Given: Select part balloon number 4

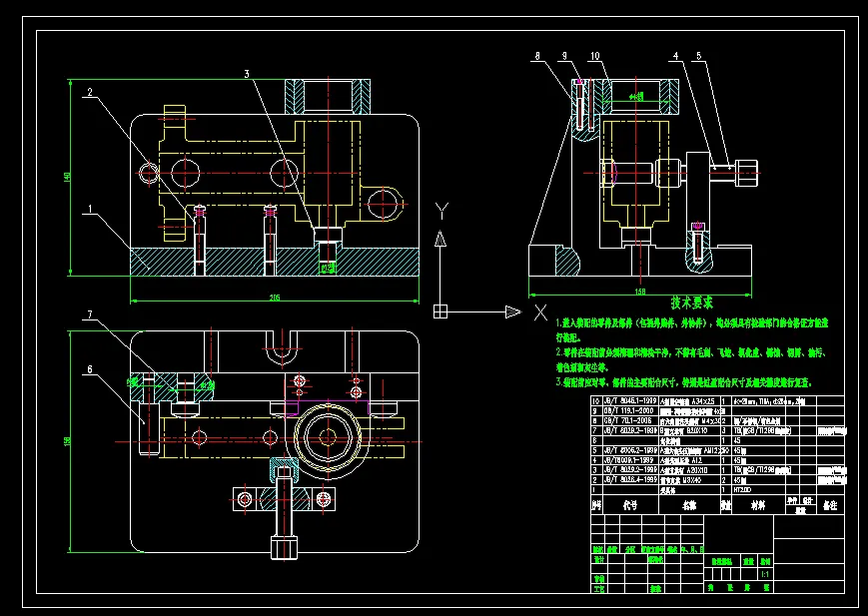Looking at the screenshot, I should coord(675,55).
